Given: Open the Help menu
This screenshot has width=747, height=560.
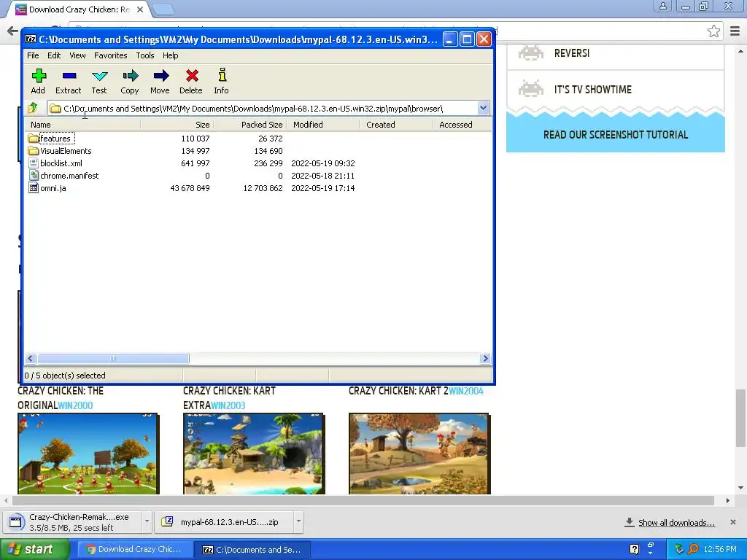Looking at the screenshot, I should coord(170,55).
